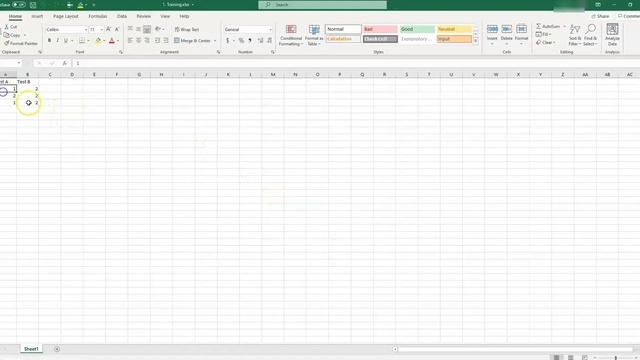The height and width of the screenshot is (360, 640).
Task: Decrease the font size with smaller A
Action: [117, 29]
